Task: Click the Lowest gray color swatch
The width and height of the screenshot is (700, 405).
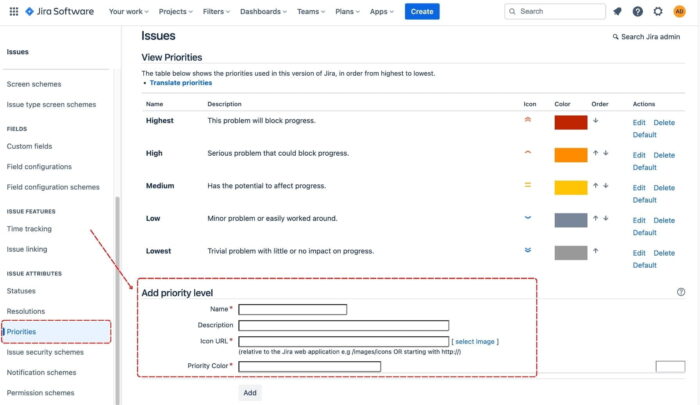Action: (x=571, y=253)
